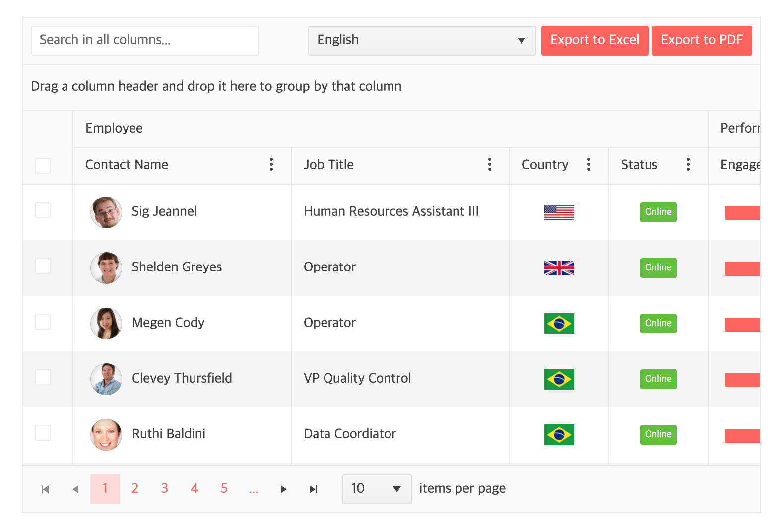Viewport: 781px width, 532px height.
Task: Check the Clevey Thursfield row checkbox
Action: [43, 377]
